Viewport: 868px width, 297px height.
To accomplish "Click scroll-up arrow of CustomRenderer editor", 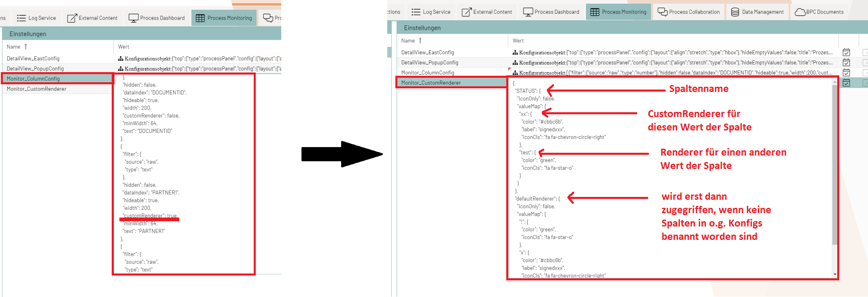I will [834, 82].
